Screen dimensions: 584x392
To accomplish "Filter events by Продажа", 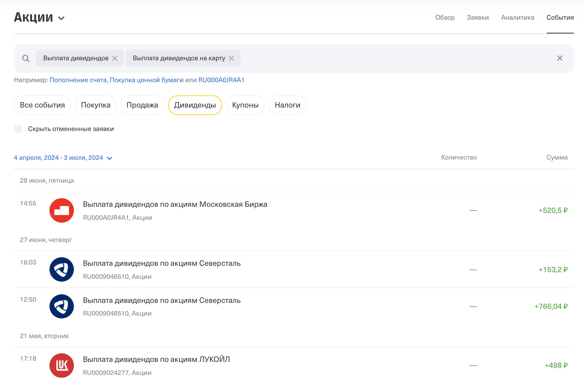I will [x=142, y=105].
